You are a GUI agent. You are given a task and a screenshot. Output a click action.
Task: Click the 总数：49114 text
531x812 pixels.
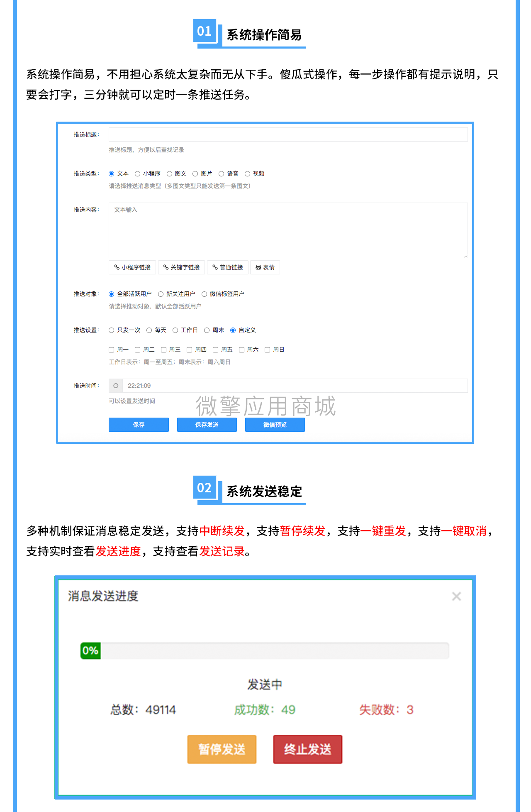coord(143,710)
